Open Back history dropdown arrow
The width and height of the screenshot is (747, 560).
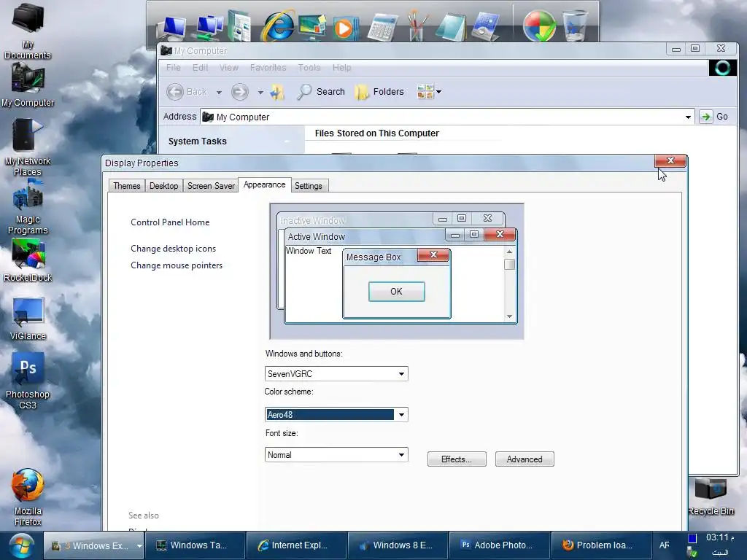tap(219, 93)
